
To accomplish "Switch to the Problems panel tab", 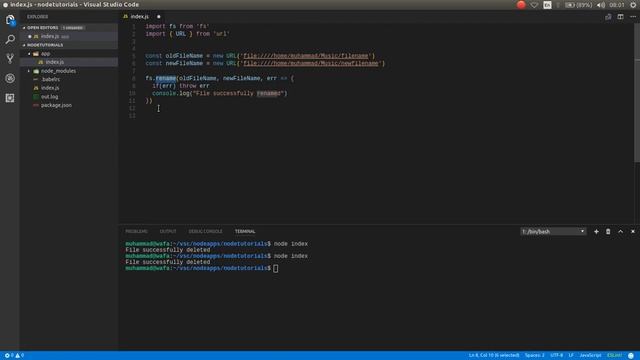I will coord(136,231).
